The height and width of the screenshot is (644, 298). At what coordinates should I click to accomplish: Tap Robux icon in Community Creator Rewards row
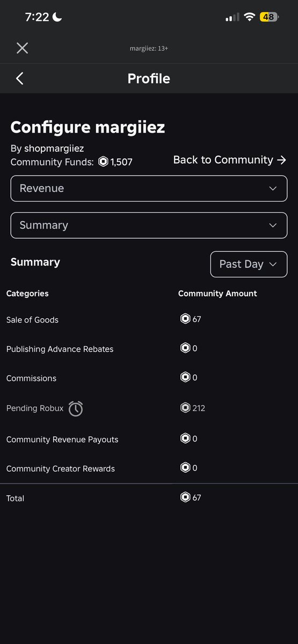coord(185,468)
